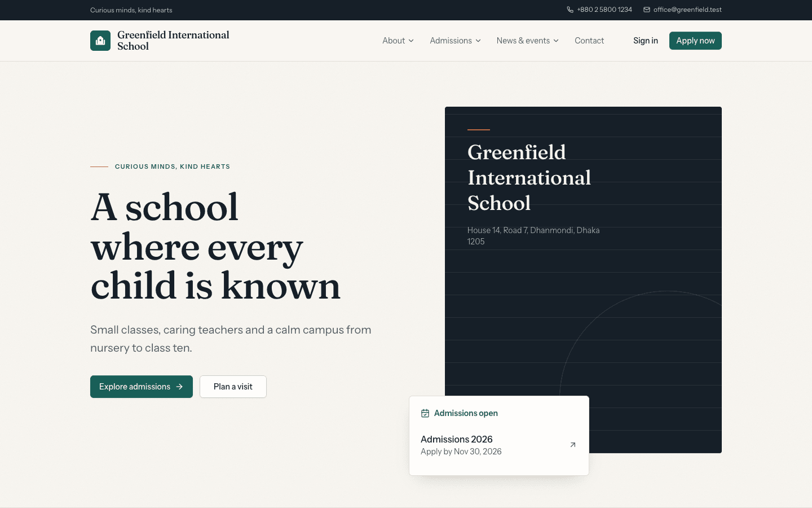
Task: Click the diagonal arrow icon on the Admissions 2026 card
Action: pos(573,445)
